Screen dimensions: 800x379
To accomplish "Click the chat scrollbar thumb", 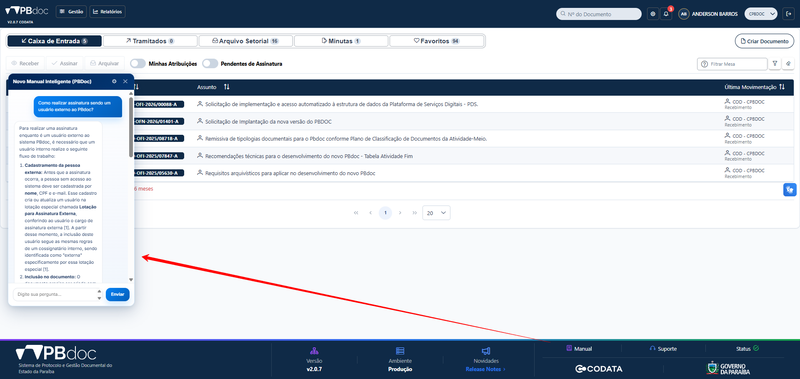I will 131,127.
